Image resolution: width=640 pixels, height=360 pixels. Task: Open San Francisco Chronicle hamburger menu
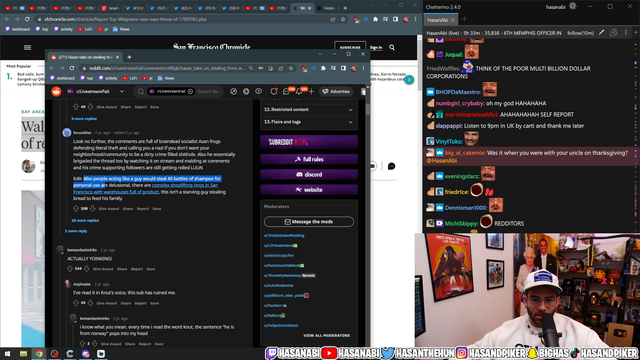[x=27, y=47]
